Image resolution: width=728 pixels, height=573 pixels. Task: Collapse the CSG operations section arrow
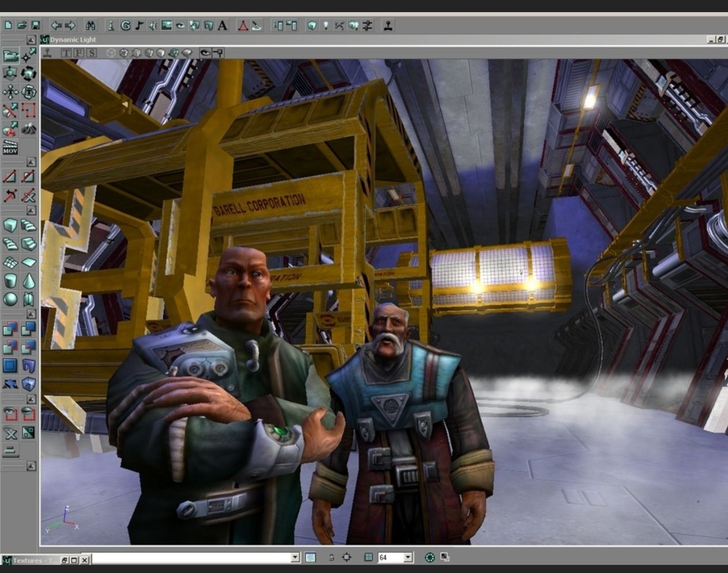tap(31, 314)
